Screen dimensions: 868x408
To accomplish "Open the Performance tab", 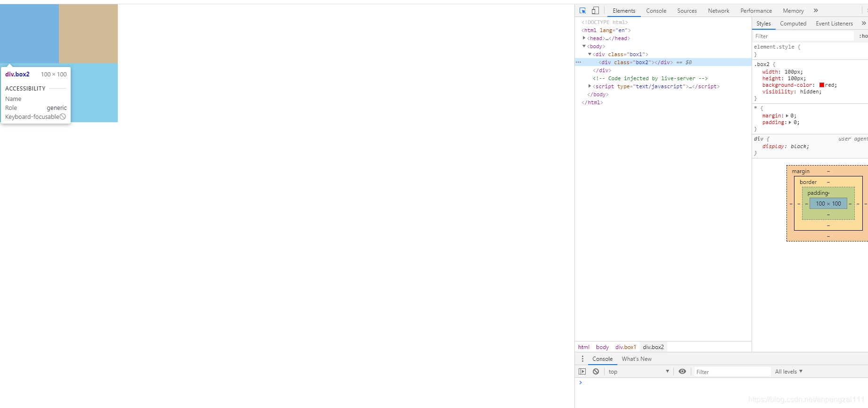I will tap(756, 11).
